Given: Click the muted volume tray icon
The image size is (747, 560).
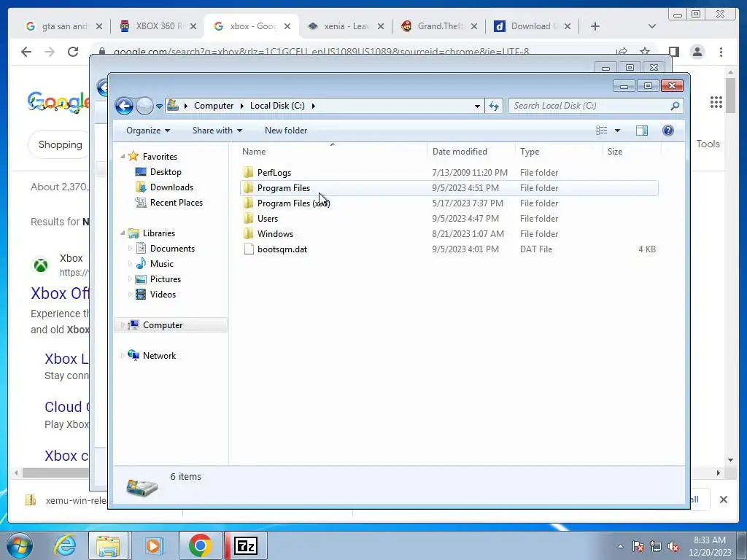Looking at the screenshot, I should pyautogui.click(x=673, y=546).
